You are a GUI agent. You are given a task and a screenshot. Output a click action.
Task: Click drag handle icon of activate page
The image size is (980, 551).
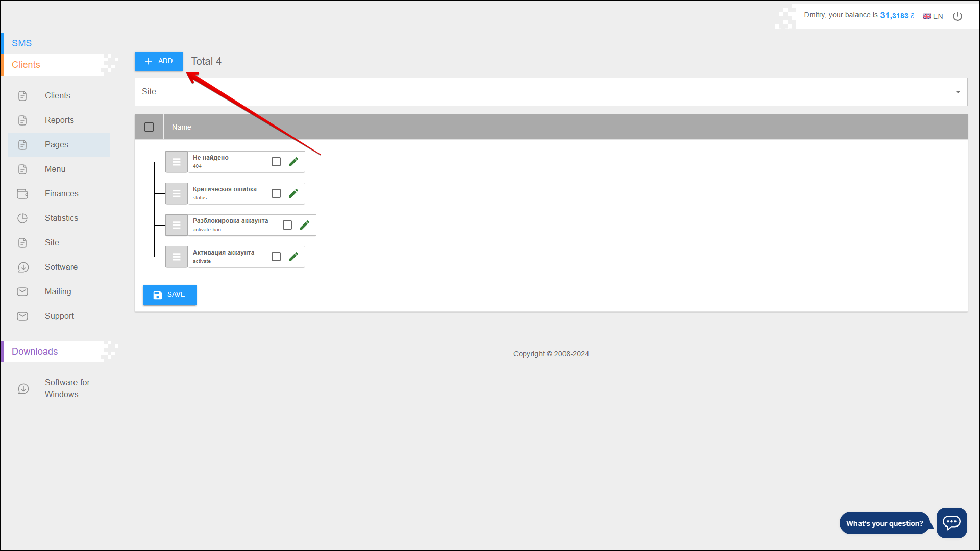(177, 257)
